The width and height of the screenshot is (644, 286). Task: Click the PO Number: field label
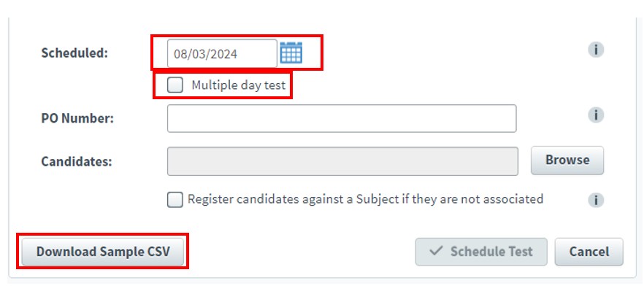pos(77,119)
